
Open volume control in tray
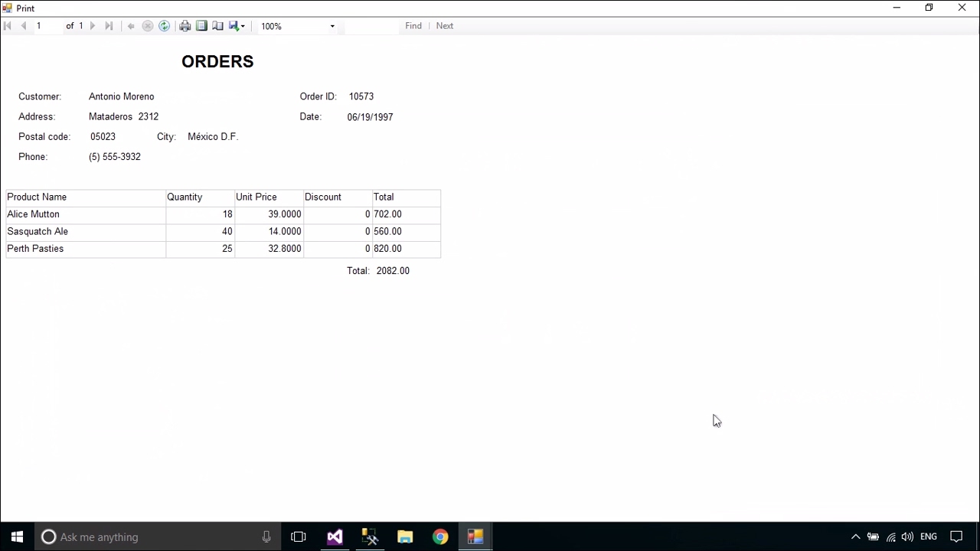[907, 536]
